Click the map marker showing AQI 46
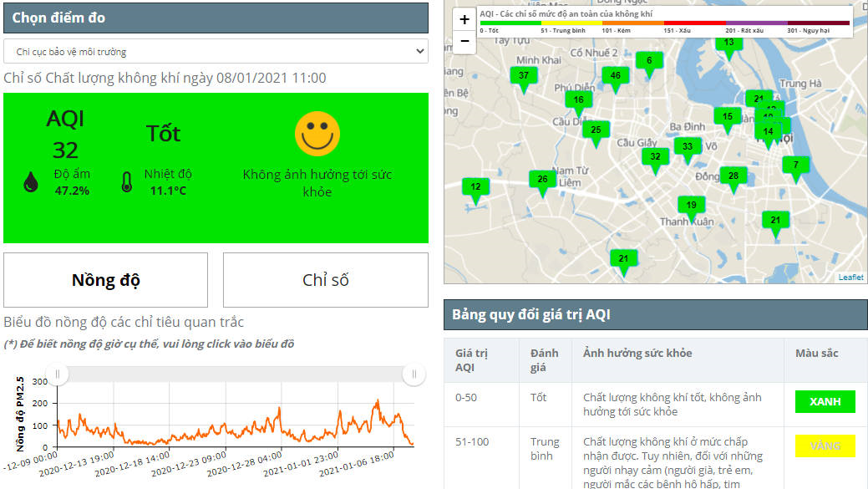 616,77
